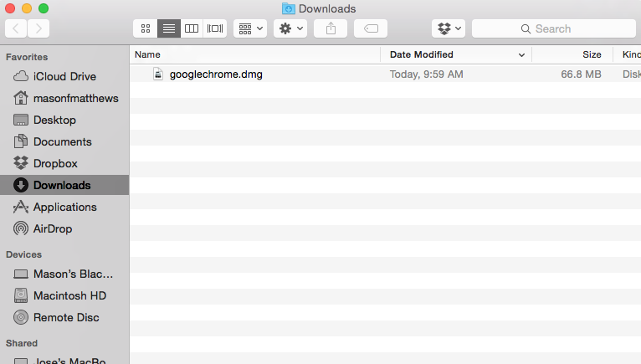This screenshot has height=364, width=641.
Task: Open the Dropbox toolbar dropdown
Action: 449,28
